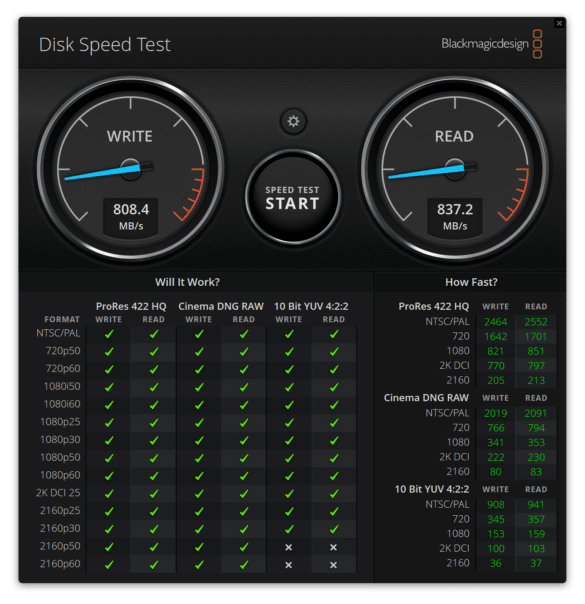Click Cinema DNG NTSC/PAL write value 2019
This screenshot has height=604, width=585.
[x=496, y=413]
